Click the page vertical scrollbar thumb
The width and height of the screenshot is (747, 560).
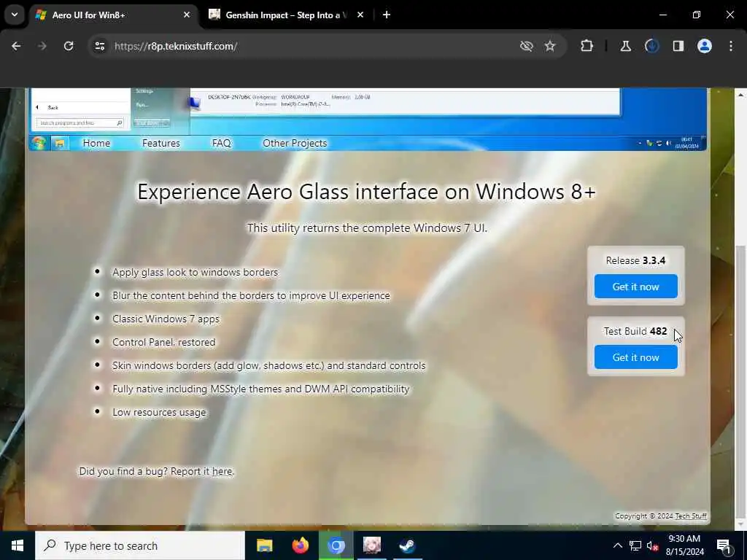point(740,381)
